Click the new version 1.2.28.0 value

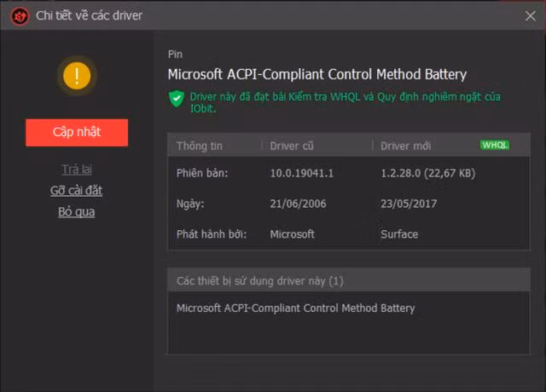pyautogui.click(x=428, y=173)
